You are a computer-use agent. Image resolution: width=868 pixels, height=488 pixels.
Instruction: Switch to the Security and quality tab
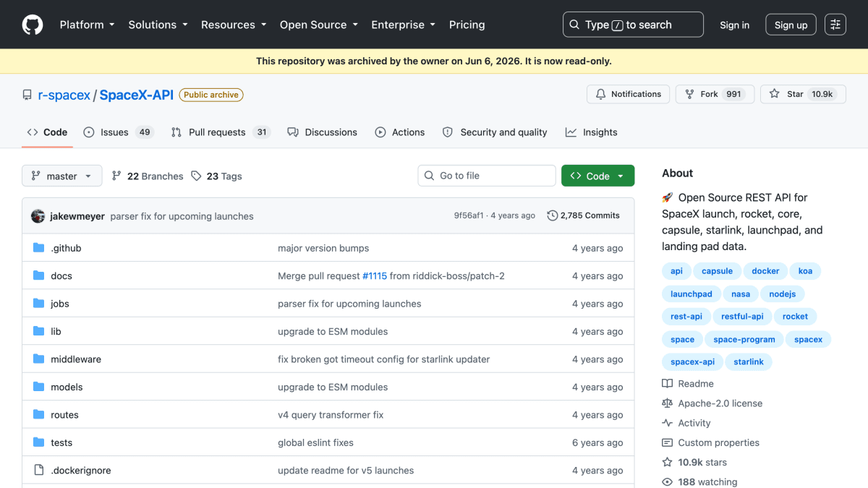point(495,132)
